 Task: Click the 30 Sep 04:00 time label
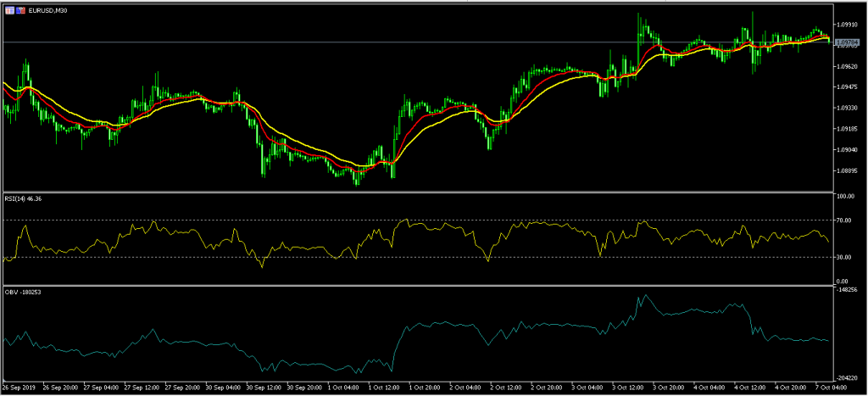[x=223, y=386]
